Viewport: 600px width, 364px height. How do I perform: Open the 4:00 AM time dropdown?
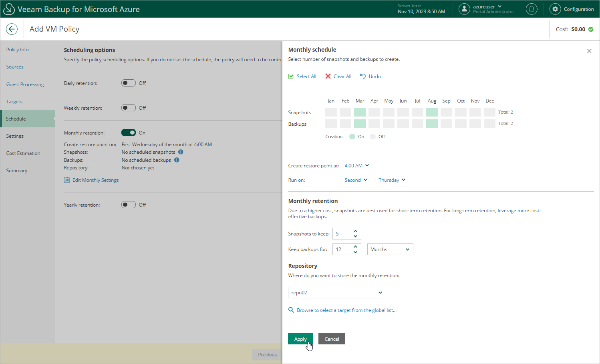[356, 165]
